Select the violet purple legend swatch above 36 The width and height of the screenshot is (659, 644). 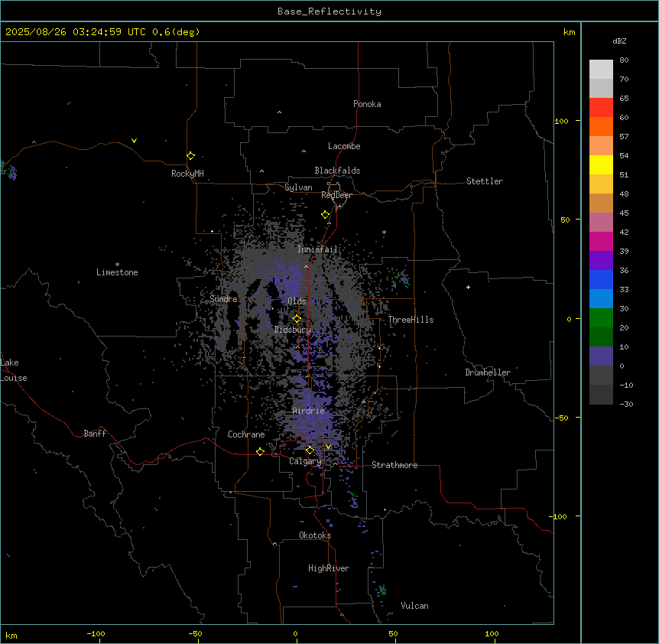click(601, 260)
